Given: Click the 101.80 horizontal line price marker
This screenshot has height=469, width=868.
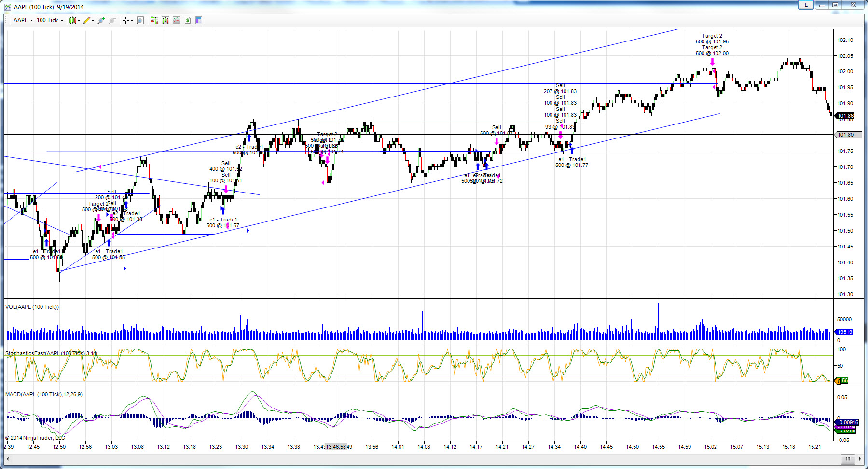Looking at the screenshot, I should [848, 135].
